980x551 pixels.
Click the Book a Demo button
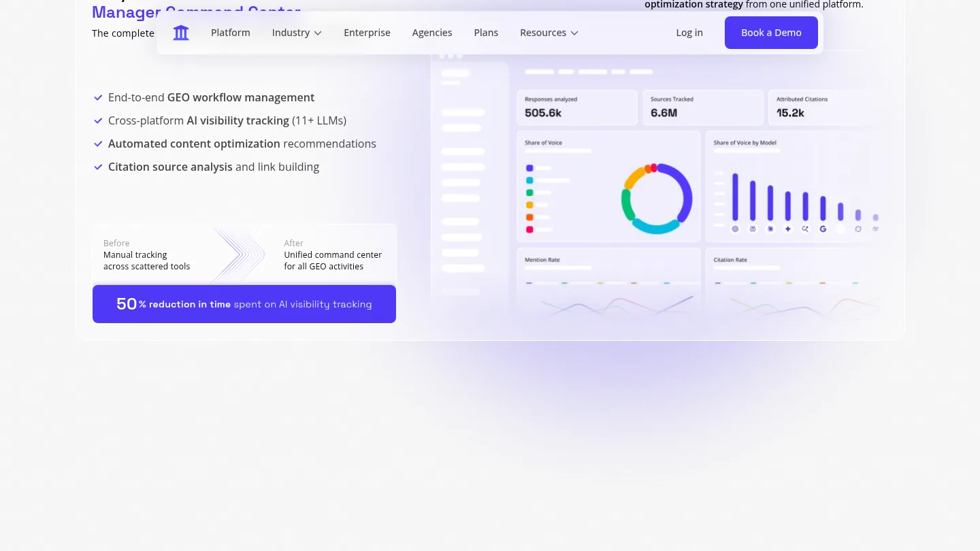pyautogui.click(x=771, y=33)
